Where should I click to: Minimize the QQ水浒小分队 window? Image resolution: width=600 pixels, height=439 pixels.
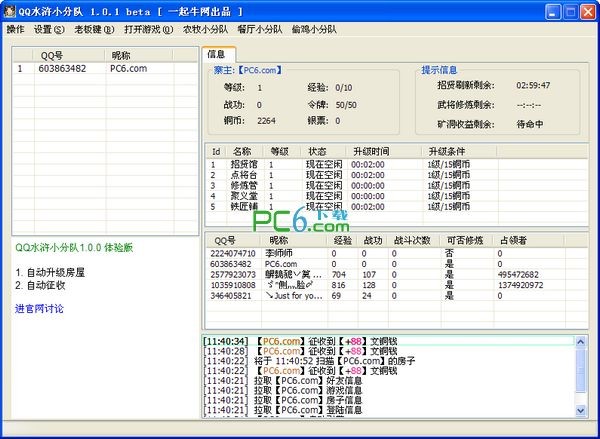(553, 12)
